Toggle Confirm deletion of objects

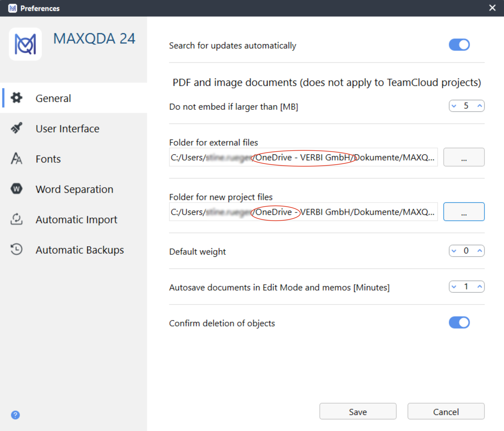coord(459,323)
